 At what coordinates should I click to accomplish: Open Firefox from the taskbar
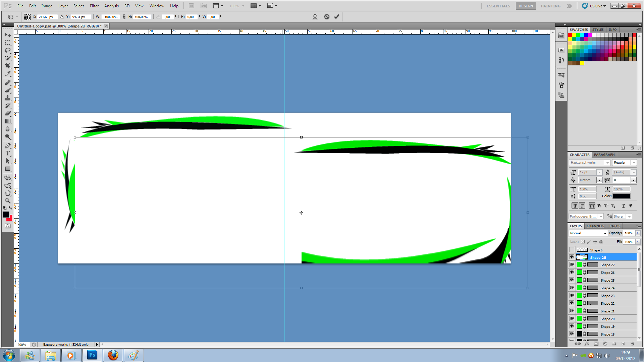pos(113,355)
